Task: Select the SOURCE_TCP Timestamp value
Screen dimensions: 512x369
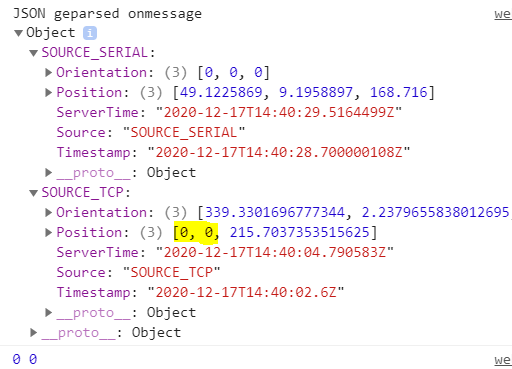Action: pos(246,292)
